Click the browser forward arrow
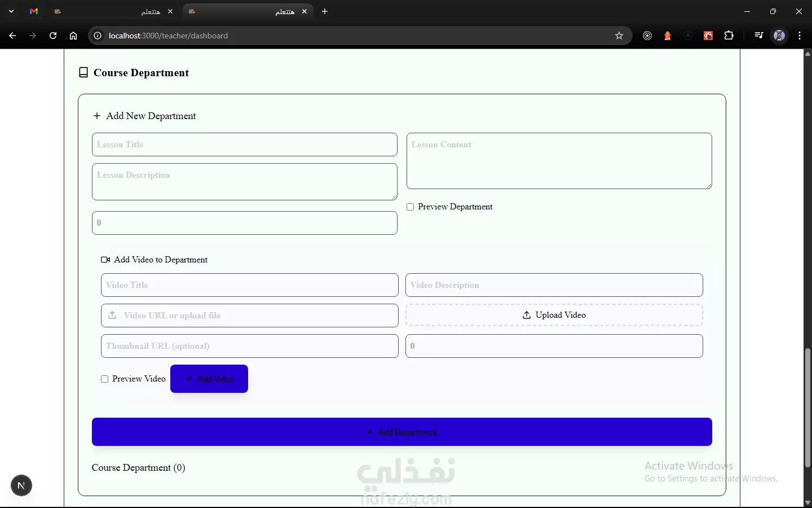 (x=33, y=36)
